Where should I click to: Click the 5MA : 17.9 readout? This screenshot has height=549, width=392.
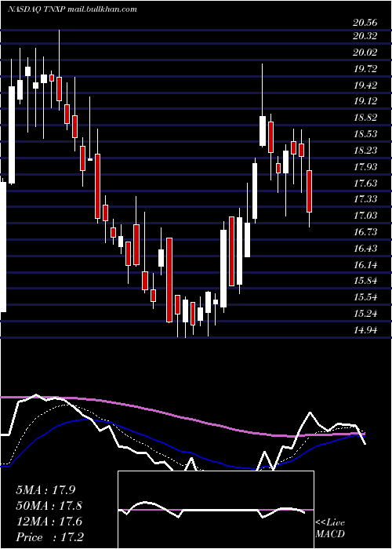click(45, 490)
